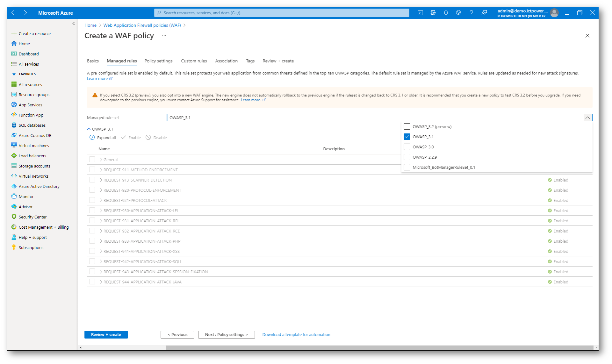Click the account avatar picture
The image size is (612, 364).
(x=554, y=13)
